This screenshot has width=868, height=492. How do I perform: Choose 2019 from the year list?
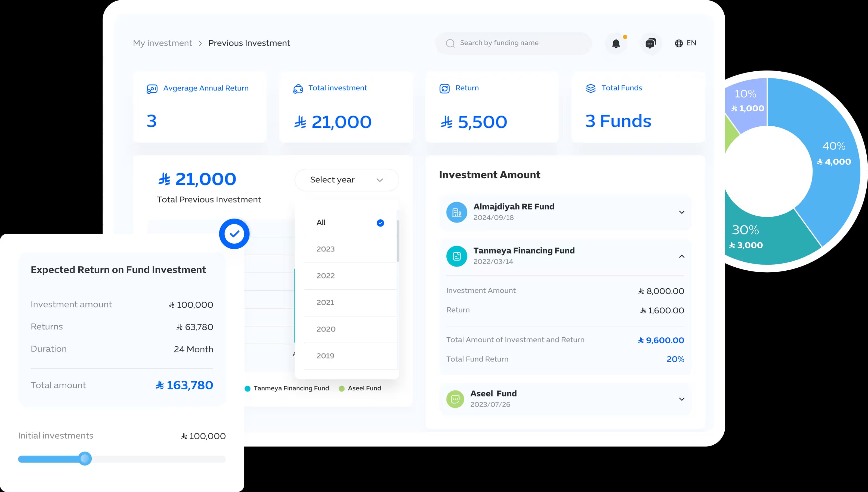click(x=350, y=356)
